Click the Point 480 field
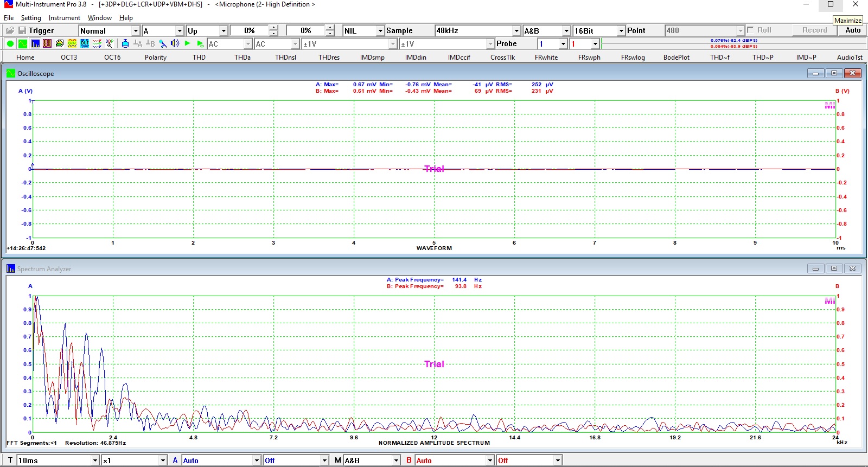Screen dimensions: 868x467 click(704, 31)
